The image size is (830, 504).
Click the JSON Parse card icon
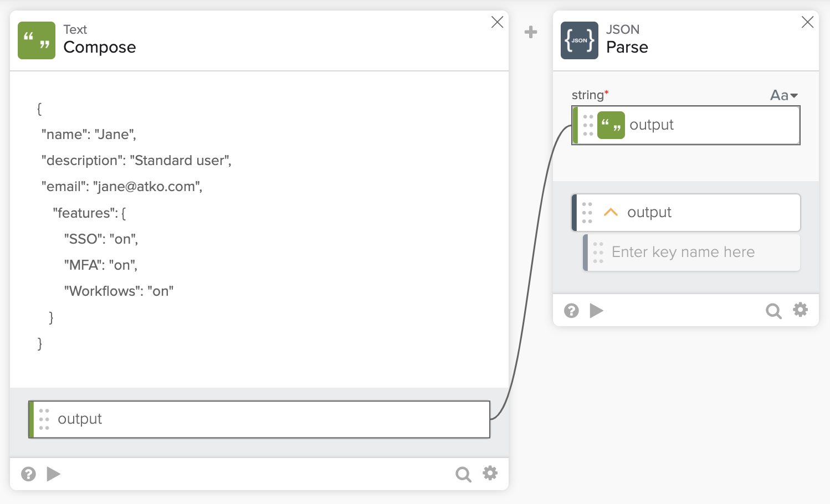click(579, 40)
